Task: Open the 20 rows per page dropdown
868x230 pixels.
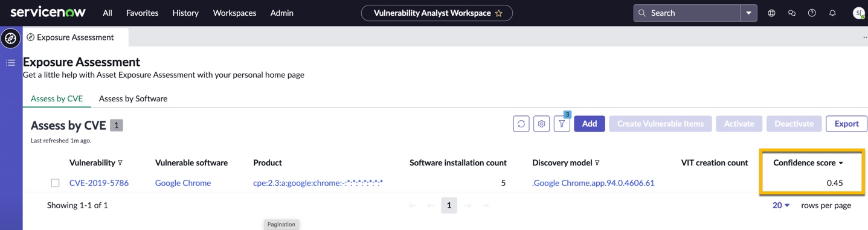Action: pyautogui.click(x=781, y=205)
